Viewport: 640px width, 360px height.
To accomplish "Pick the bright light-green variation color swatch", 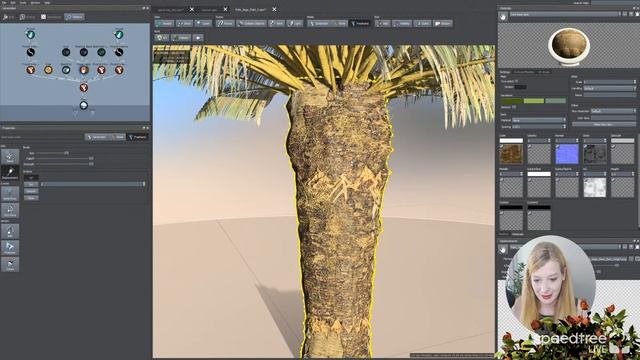I will tap(533, 100).
